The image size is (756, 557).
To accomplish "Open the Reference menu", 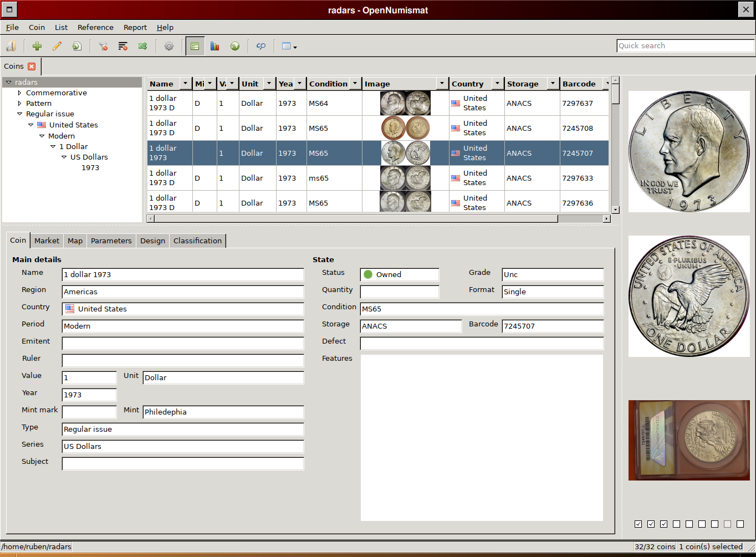I will tap(95, 27).
